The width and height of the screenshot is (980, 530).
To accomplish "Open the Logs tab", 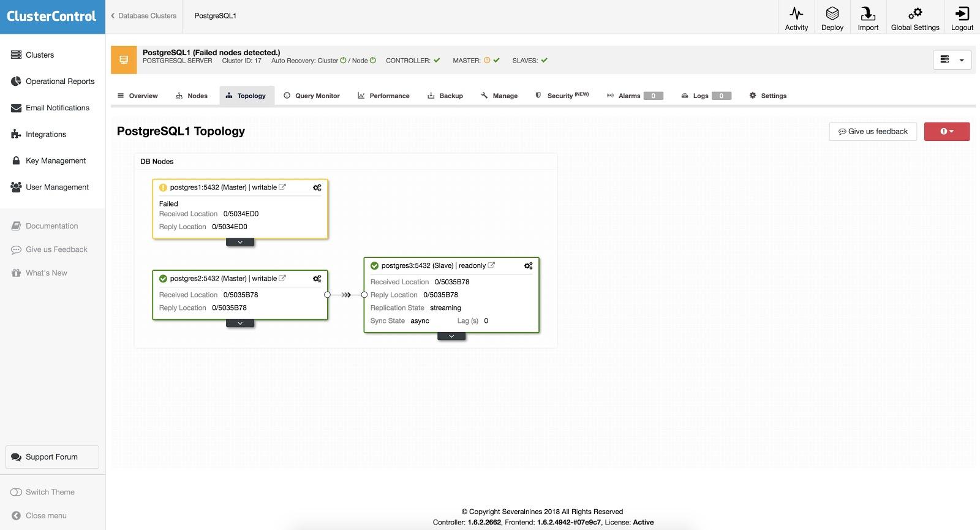I will [706, 96].
